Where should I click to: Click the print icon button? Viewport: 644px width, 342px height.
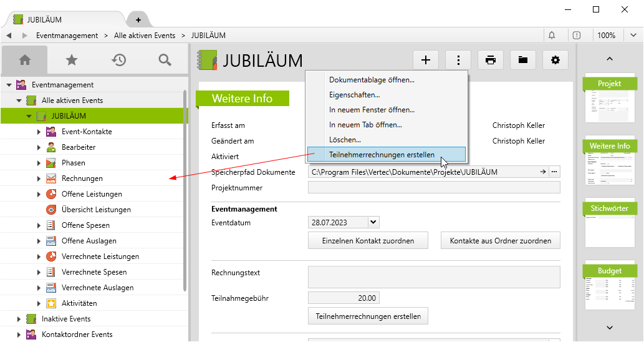click(491, 60)
